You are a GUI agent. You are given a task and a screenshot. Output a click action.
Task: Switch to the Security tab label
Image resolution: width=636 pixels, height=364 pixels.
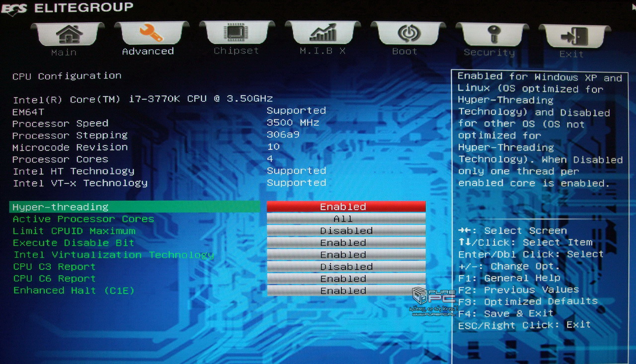tap(489, 52)
